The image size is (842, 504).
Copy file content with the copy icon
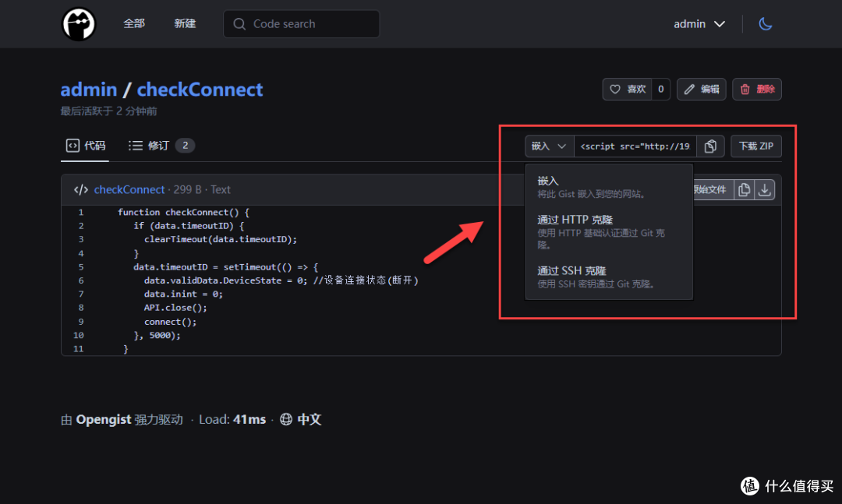(744, 189)
